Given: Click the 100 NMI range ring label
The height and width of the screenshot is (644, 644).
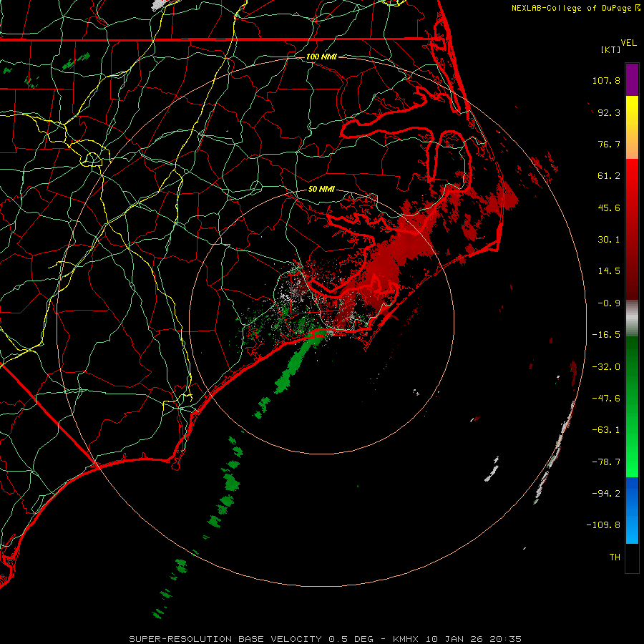Looking at the screenshot, I should click(x=321, y=57).
